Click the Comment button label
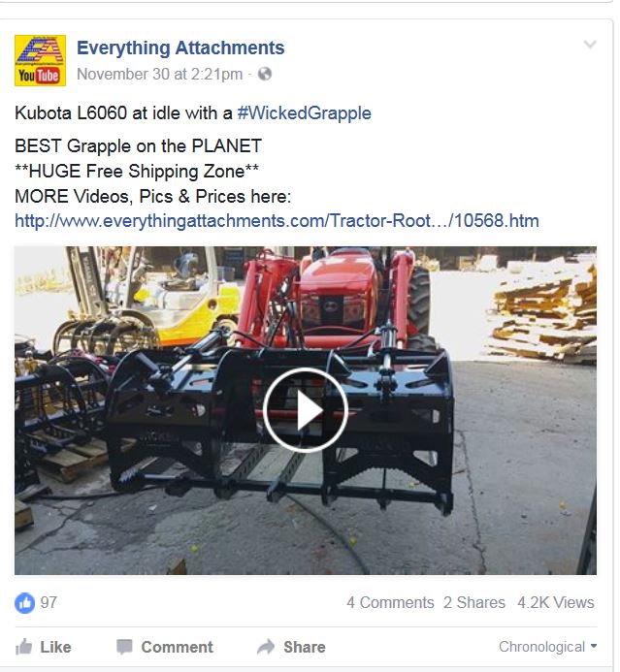 (178, 647)
